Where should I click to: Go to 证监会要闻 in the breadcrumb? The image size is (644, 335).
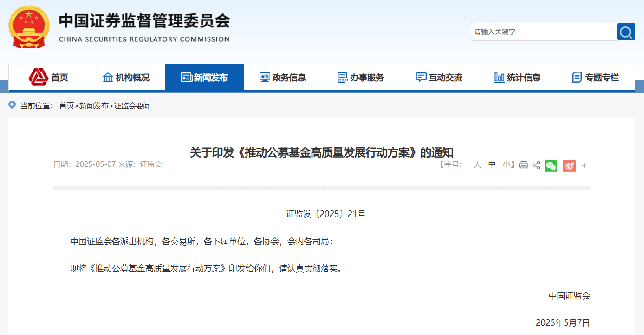pyautogui.click(x=132, y=106)
